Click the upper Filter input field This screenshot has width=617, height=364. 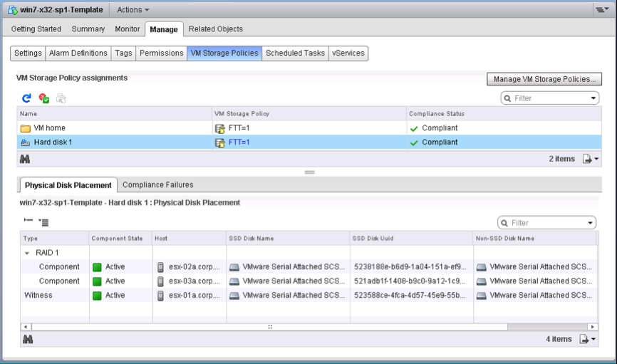click(x=550, y=98)
